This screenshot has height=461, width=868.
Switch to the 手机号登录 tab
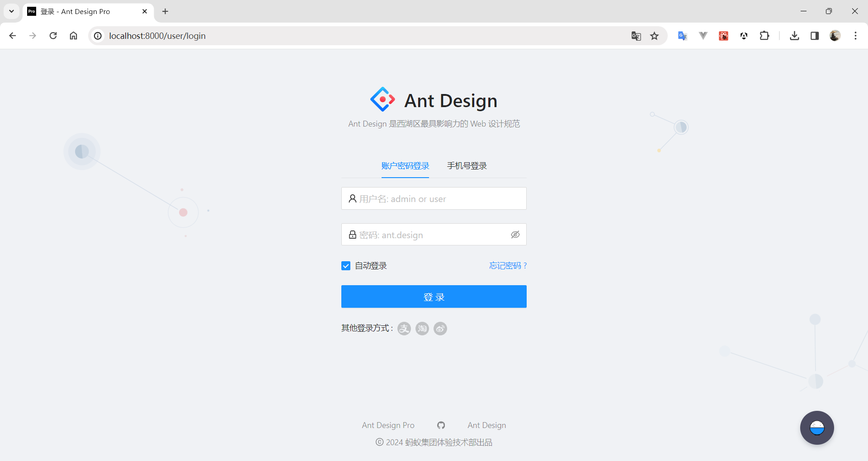pyautogui.click(x=467, y=166)
